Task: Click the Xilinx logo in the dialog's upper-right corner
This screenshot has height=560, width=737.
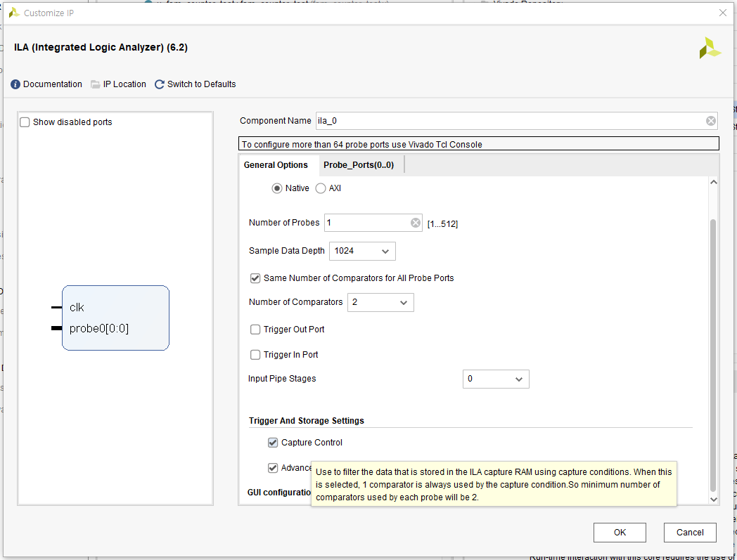Action: coord(710,48)
